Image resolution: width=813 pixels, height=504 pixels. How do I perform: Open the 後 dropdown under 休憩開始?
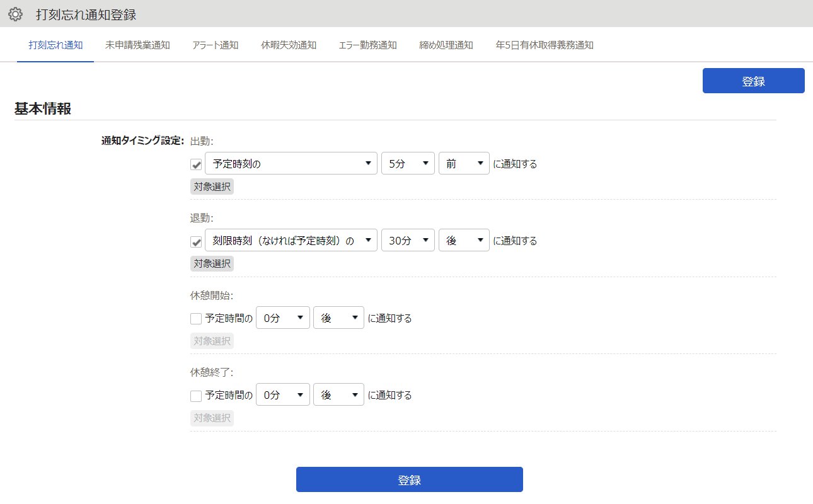(x=339, y=318)
